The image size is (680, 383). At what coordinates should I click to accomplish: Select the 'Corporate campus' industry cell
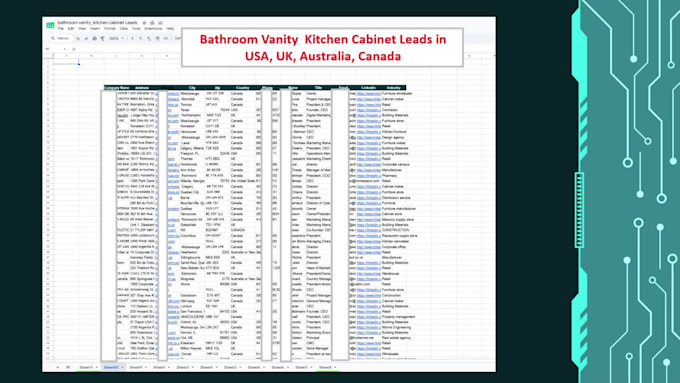click(396, 165)
